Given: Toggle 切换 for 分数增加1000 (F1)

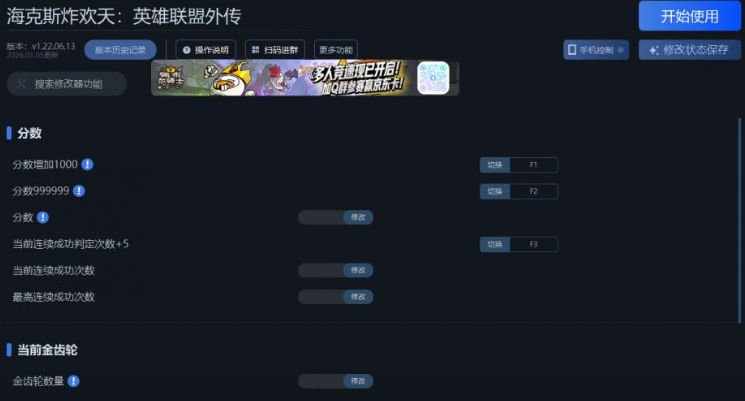Looking at the screenshot, I should (495, 165).
